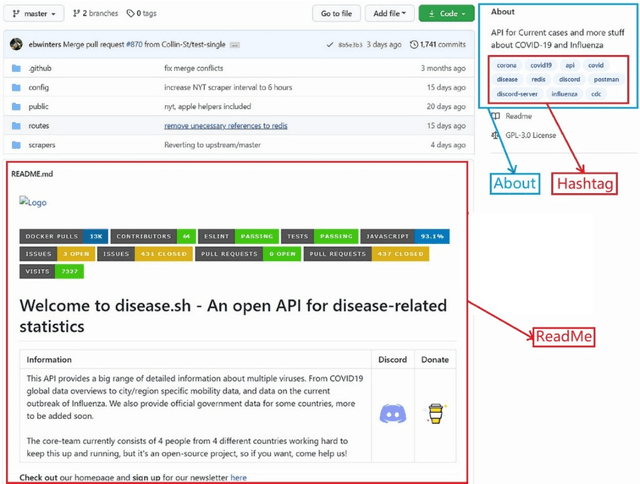Open the public folder
The width and height of the screenshot is (640, 484).
point(38,107)
